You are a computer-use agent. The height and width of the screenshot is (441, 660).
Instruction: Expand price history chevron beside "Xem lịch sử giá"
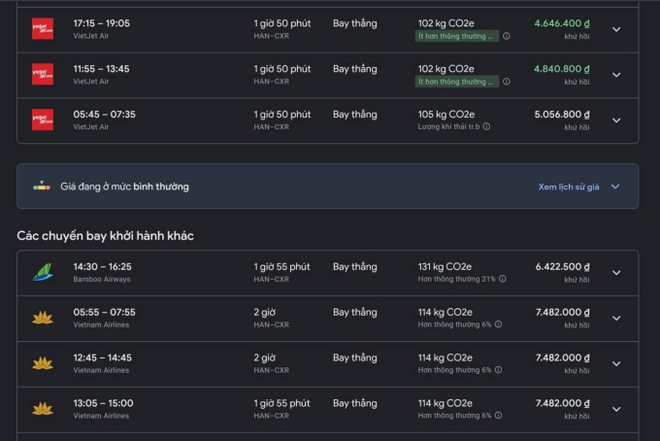(615, 187)
